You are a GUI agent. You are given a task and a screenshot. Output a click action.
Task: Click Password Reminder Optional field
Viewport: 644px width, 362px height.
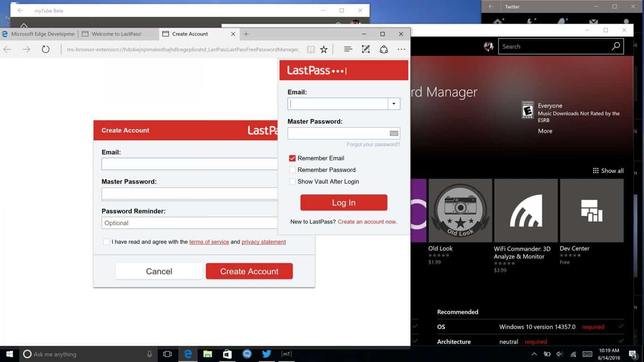(190, 223)
